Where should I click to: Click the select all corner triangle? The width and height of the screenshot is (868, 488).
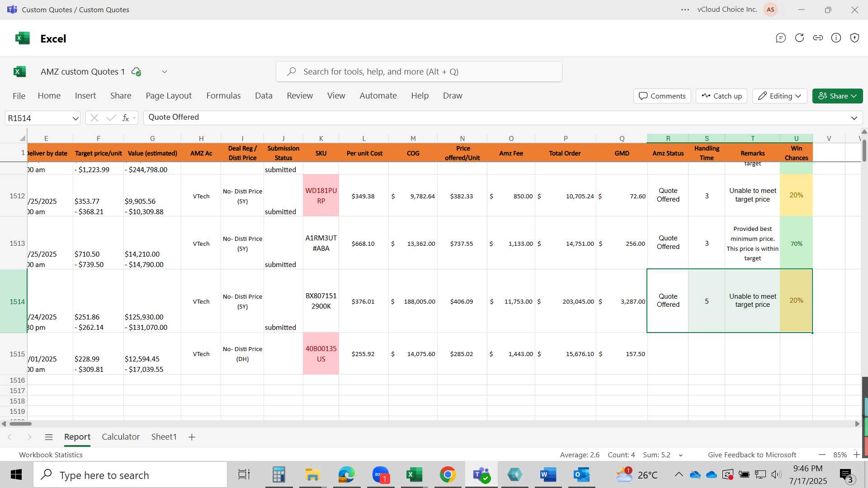tap(22, 138)
